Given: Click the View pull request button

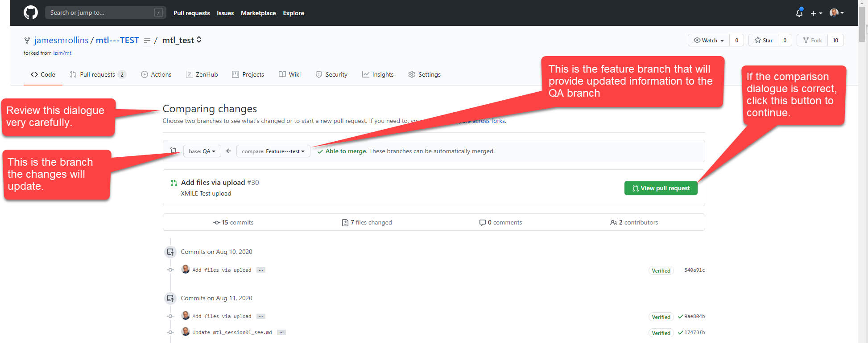Looking at the screenshot, I should click(x=661, y=188).
